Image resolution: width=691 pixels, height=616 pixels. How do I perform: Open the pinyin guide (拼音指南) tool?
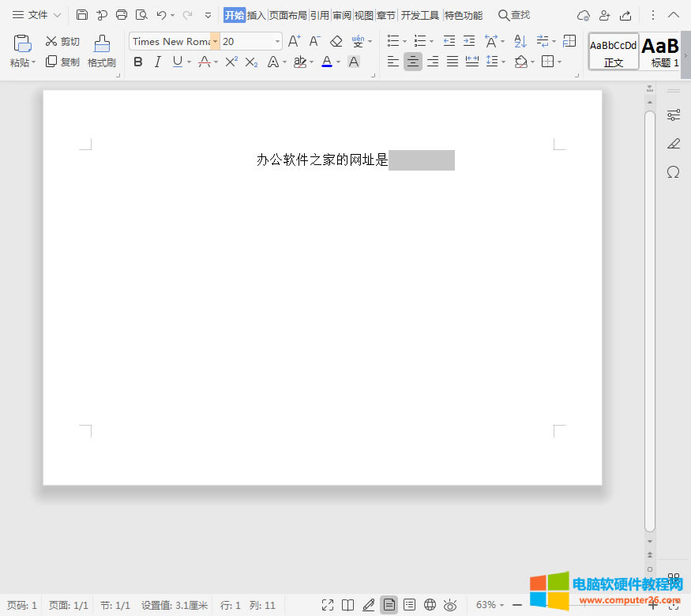coord(359,42)
